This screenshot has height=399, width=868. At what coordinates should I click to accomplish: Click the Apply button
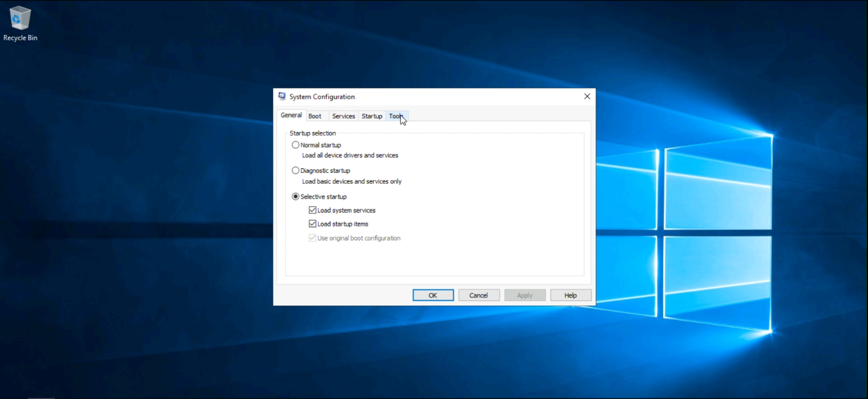tap(524, 295)
